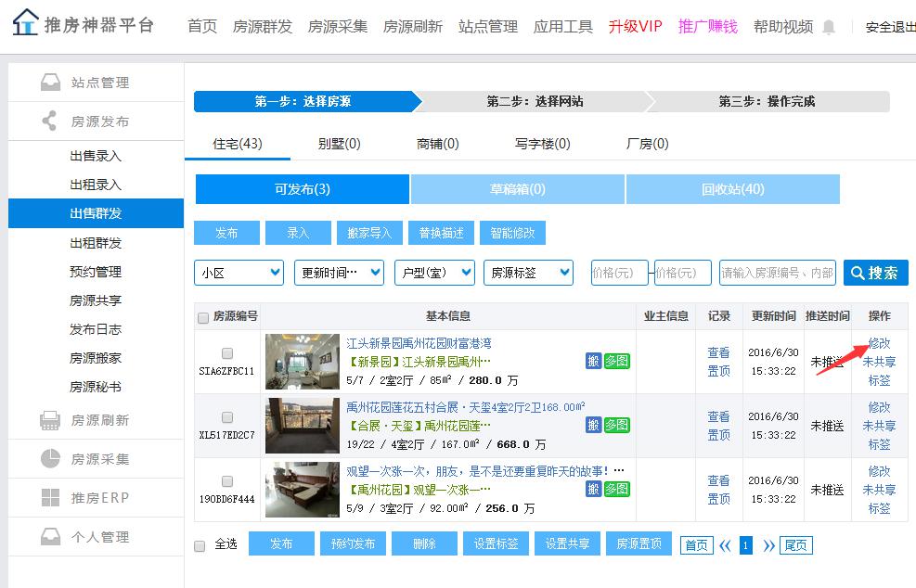Open the 小区 dropdown filter
Viewport: 916px width, 588px height.
[x=239, y=273]
